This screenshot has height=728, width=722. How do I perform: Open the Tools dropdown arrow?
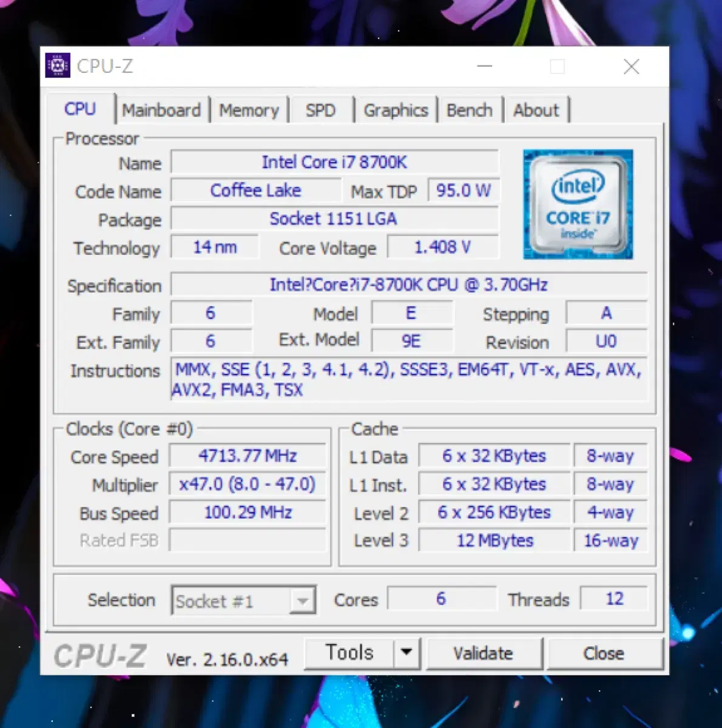(407, 653)
